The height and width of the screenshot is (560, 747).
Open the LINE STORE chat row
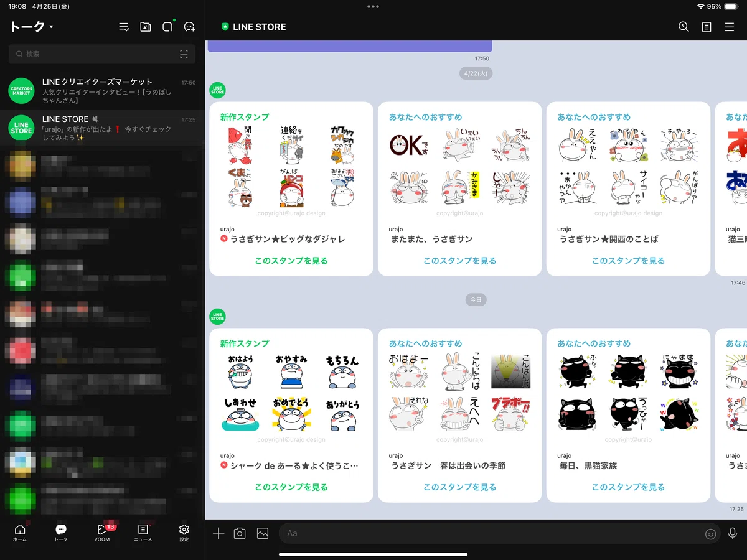pyautogui.click(x=102, y=128)
